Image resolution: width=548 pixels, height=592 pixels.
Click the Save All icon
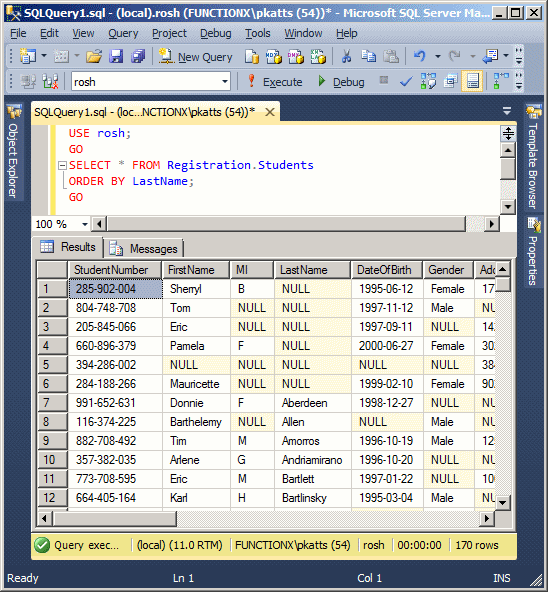(x=138, y=57)
